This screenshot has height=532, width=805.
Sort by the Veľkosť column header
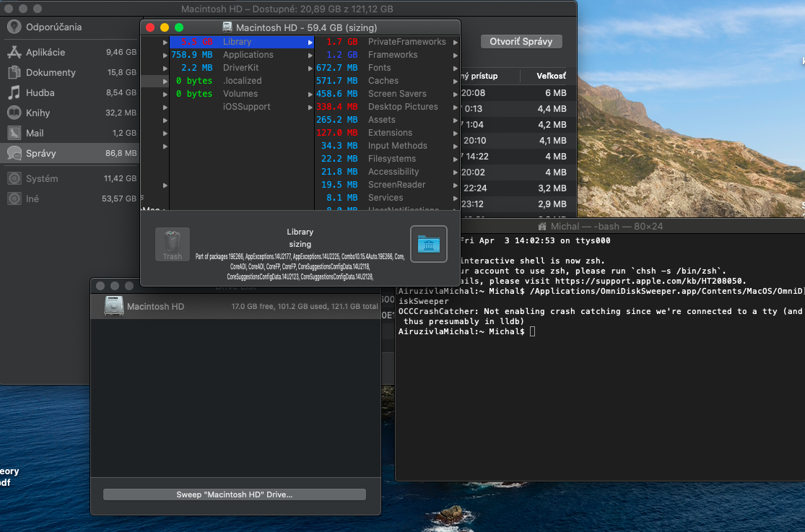click(551, 76)
